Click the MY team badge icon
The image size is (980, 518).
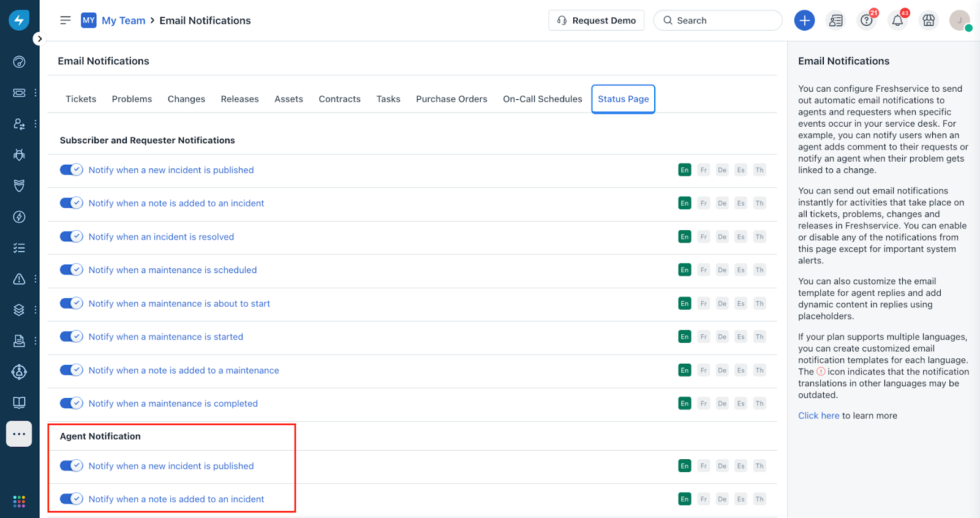[89, 20]
